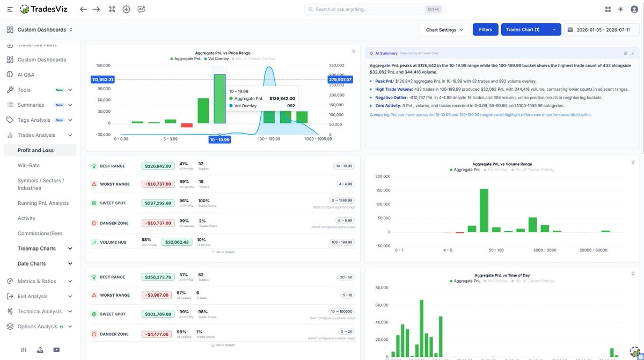
Task: Click More details under volume range stats
Action: click(x=223, y=345)
